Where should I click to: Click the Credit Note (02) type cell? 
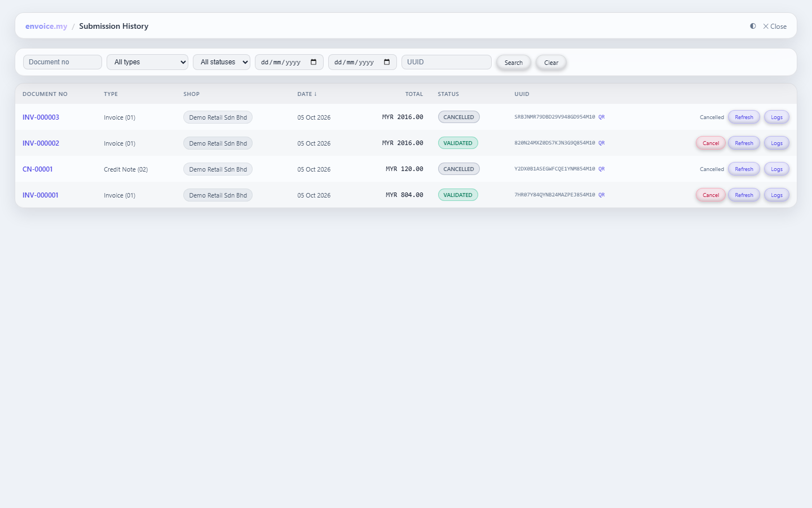click(126, 169)
